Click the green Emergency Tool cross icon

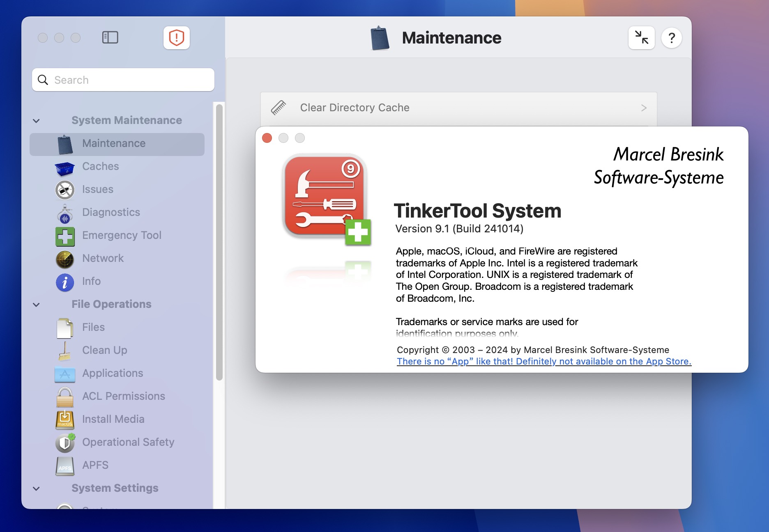[x=65, y=236]
